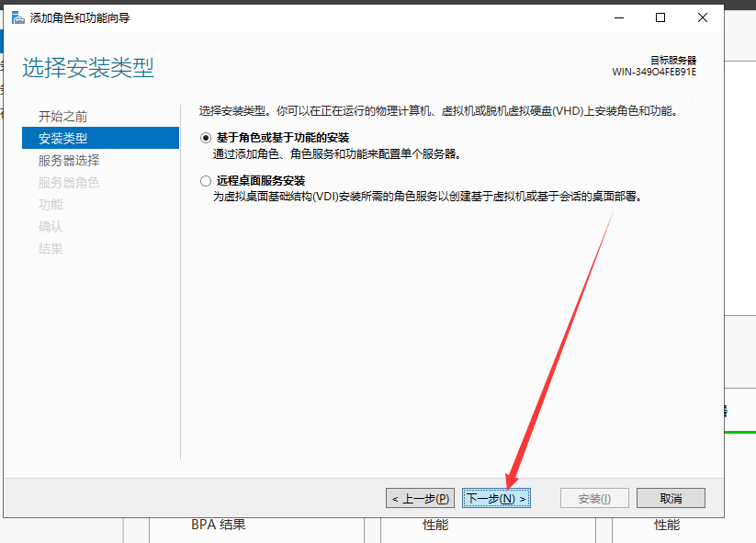
Task: Click 性能 link next to BPA 结果
Action: 435,526
